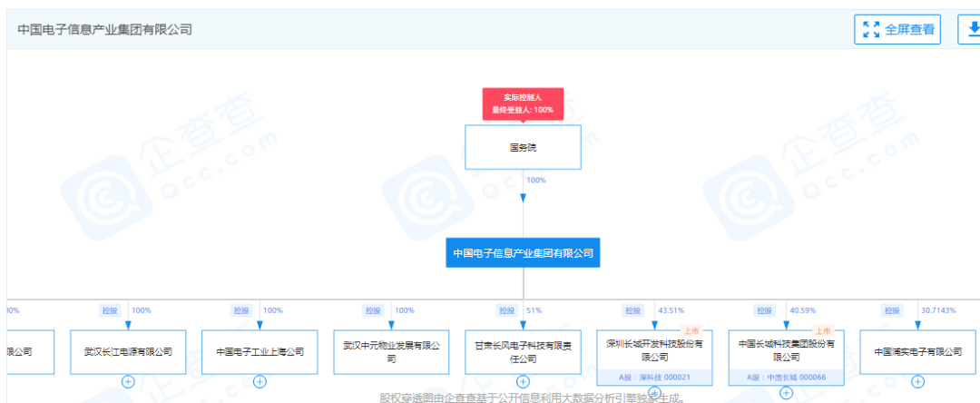
Task: Open the 武汉中元物业发展有限公司 company box
Action: pos(391,352)
